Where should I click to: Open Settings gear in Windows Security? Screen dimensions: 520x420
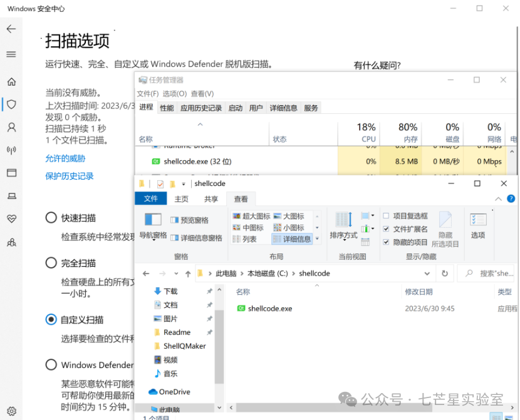pos(12,411)
